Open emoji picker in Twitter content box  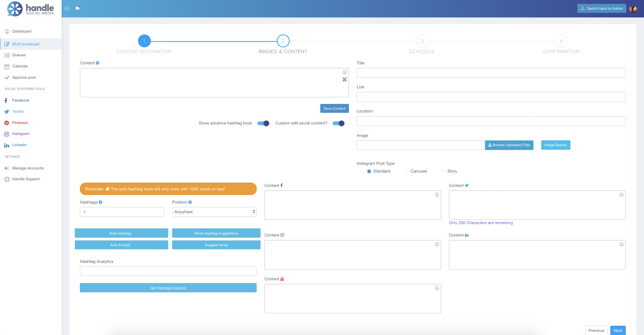(x=621, y=195)
